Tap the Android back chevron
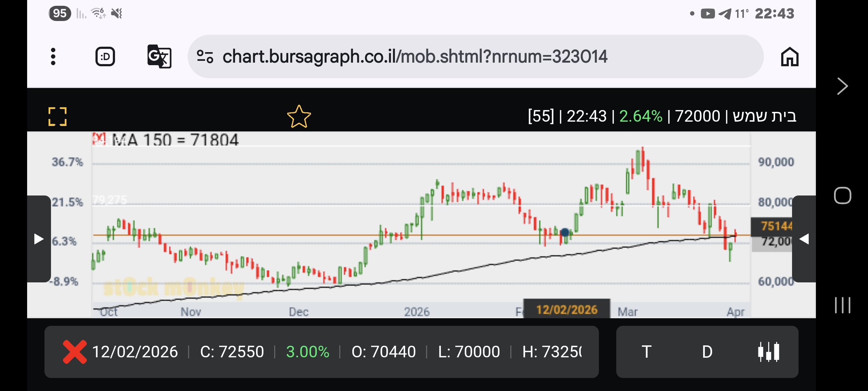The image size is (868, 391). [842, 86]
